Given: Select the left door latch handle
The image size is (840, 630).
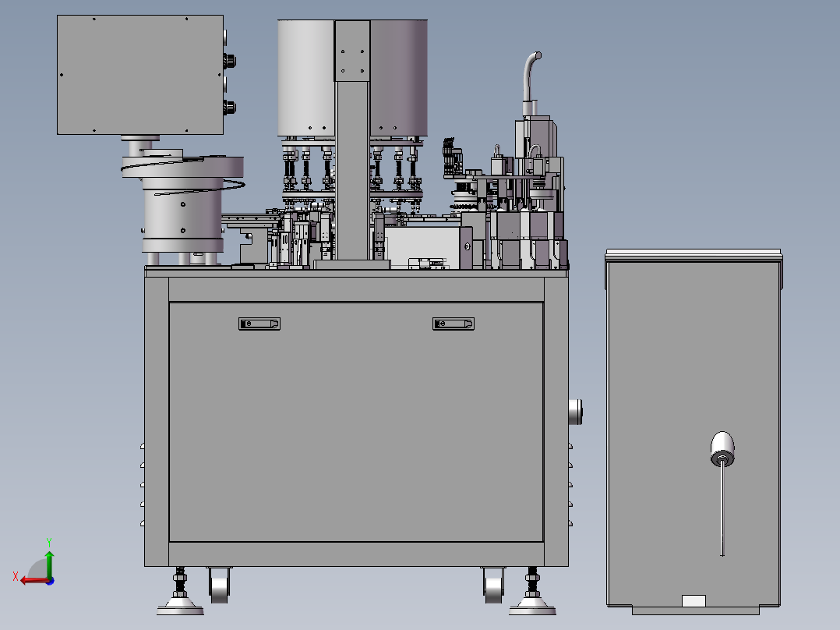Looking at the screenshot, I should (x=259, y=324).
